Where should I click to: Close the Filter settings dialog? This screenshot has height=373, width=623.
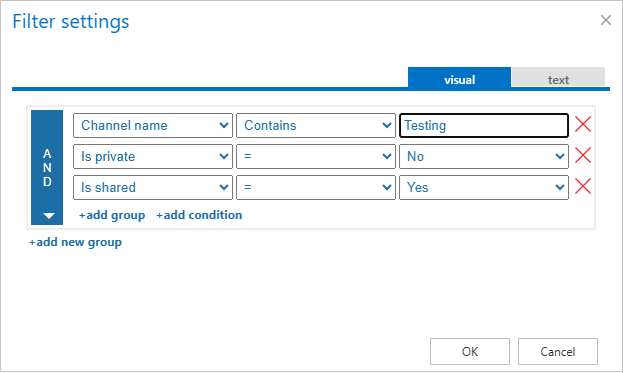coord(606,20)
